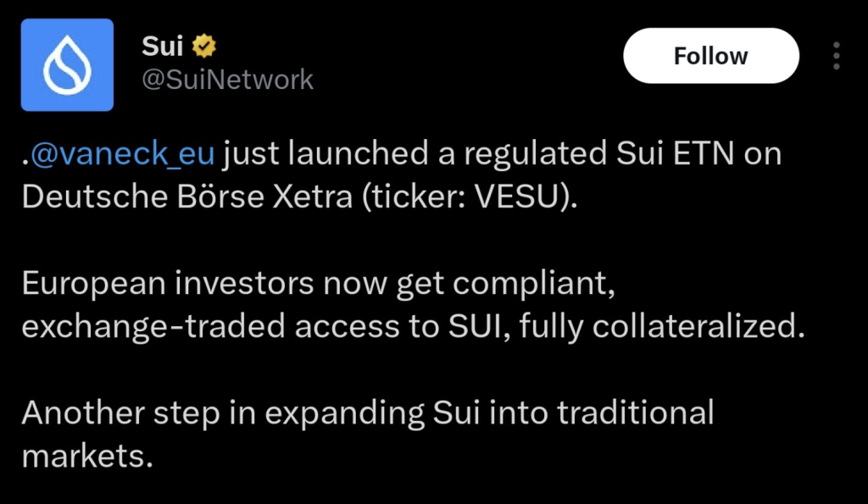Open the three-dot more options menu
Screen dimensions: 868x504
(x=836, y=56)
